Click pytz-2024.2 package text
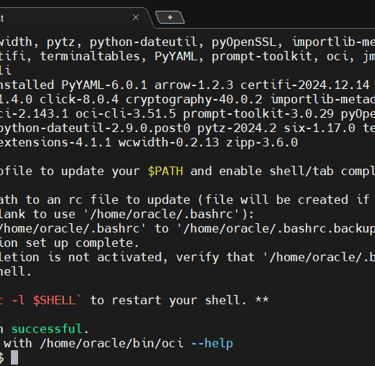 pos(237,128)
